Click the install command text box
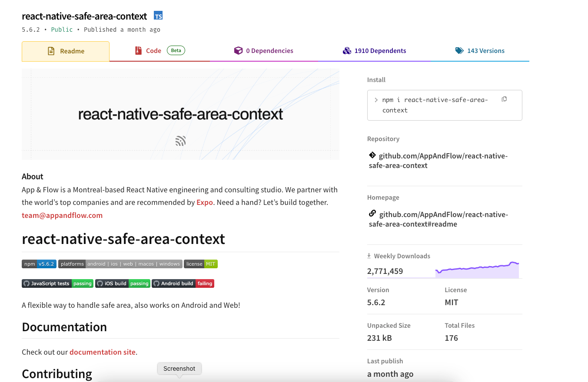The height and width of the screenshot is (382, 588). (445, 105)
